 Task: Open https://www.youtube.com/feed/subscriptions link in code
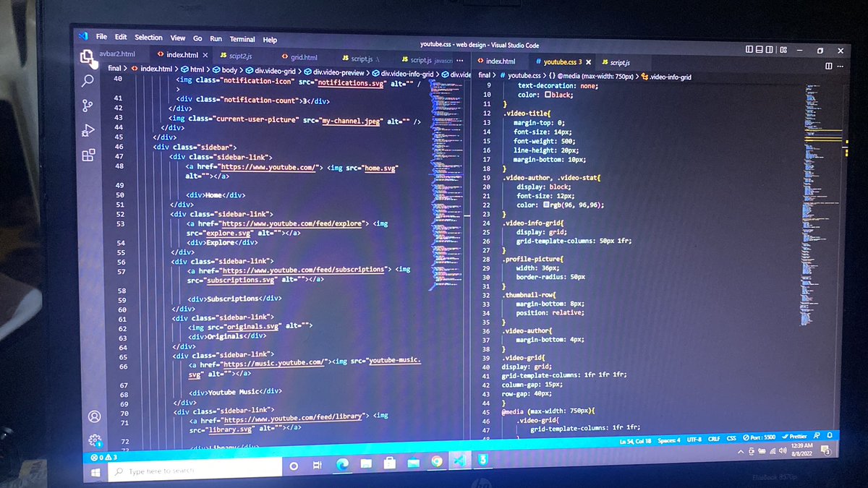coord(304,269)
